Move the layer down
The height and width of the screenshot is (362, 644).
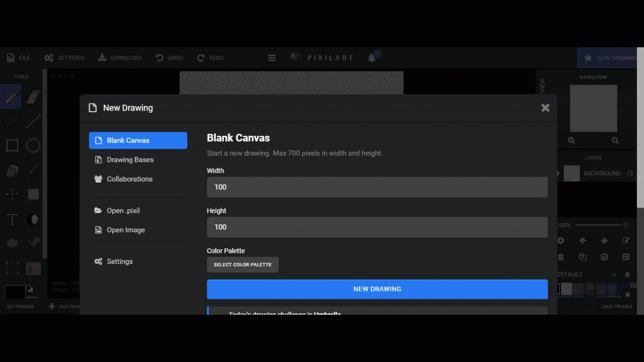click(604, 241)
